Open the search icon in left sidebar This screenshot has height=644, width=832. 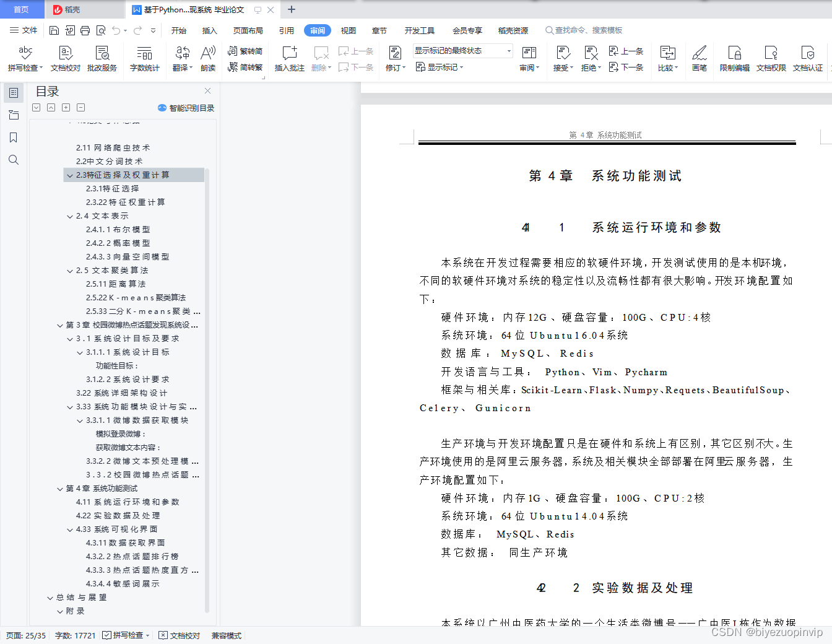(13, 160)
